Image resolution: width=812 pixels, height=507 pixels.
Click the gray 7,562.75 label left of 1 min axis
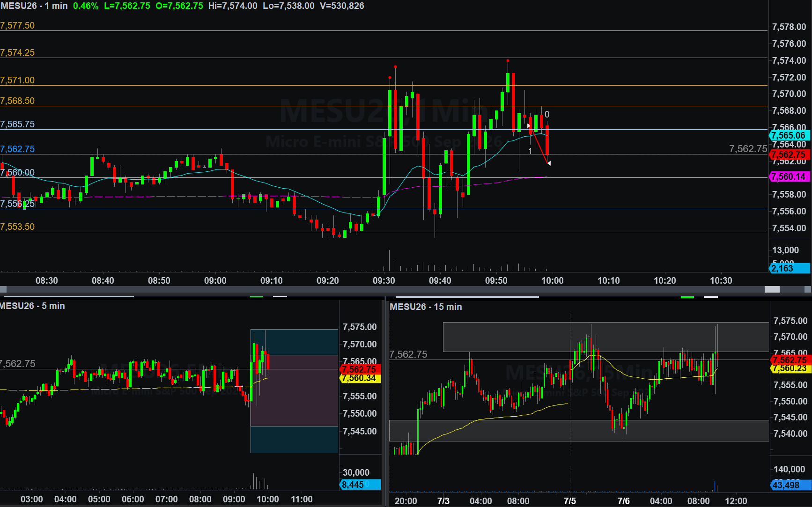pyautogui.click(x=748, y=149)
